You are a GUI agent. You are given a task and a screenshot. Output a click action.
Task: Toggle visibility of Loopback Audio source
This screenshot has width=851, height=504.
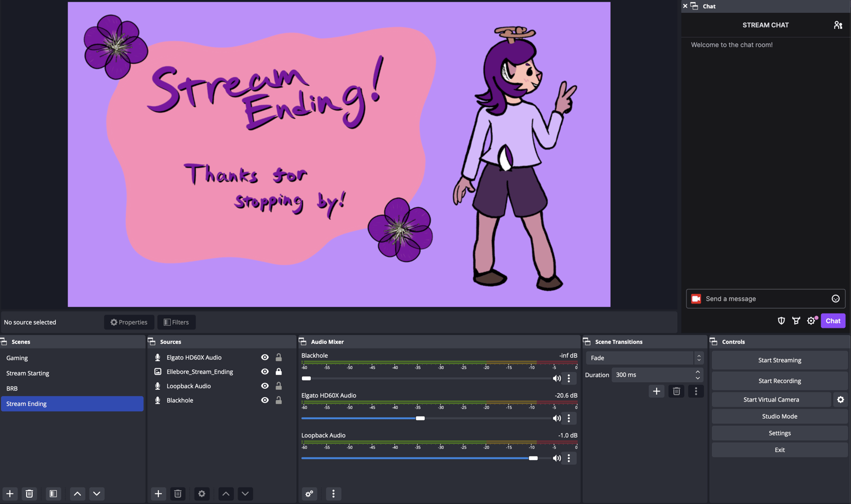coord(265,386)
